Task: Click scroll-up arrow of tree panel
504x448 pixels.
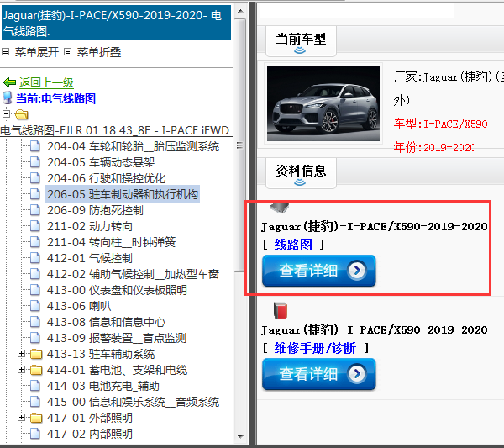Action: 240,12
